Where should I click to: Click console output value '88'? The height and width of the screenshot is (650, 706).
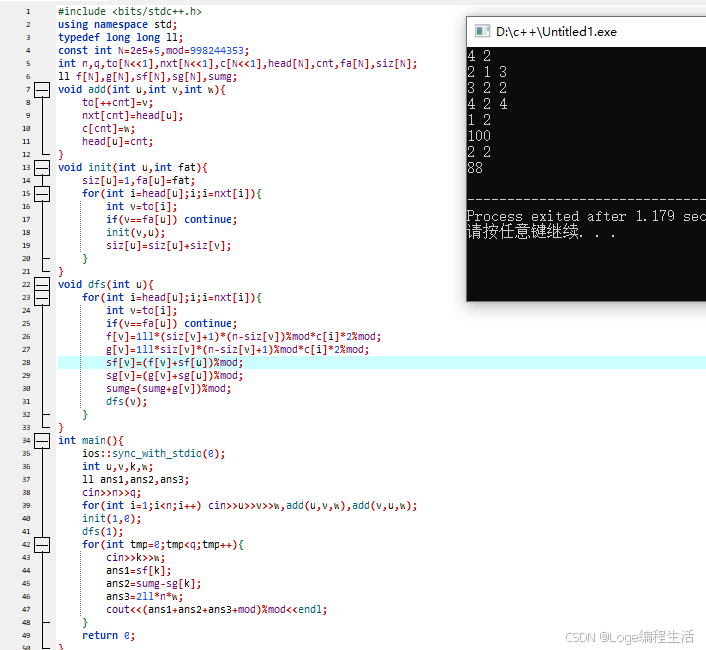point(475,168)
